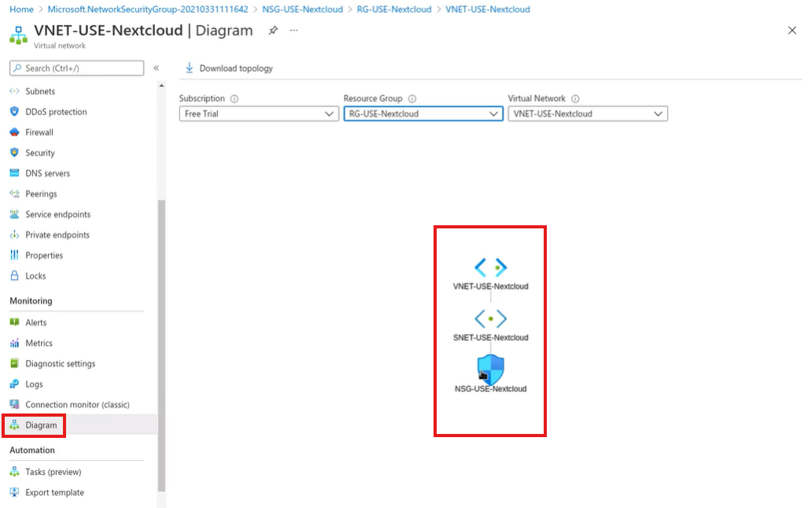Click the DNS servers icon
812x508 pixels.
[14, 173]
